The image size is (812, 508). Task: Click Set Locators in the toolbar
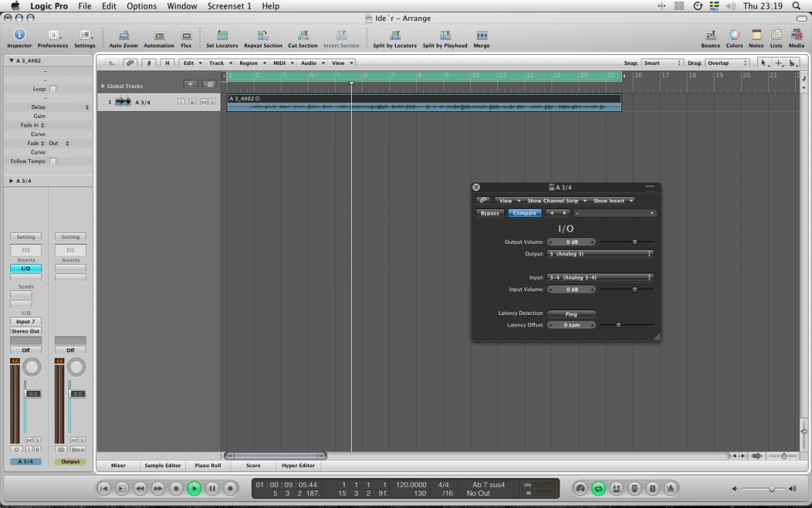tap(222, 39)
